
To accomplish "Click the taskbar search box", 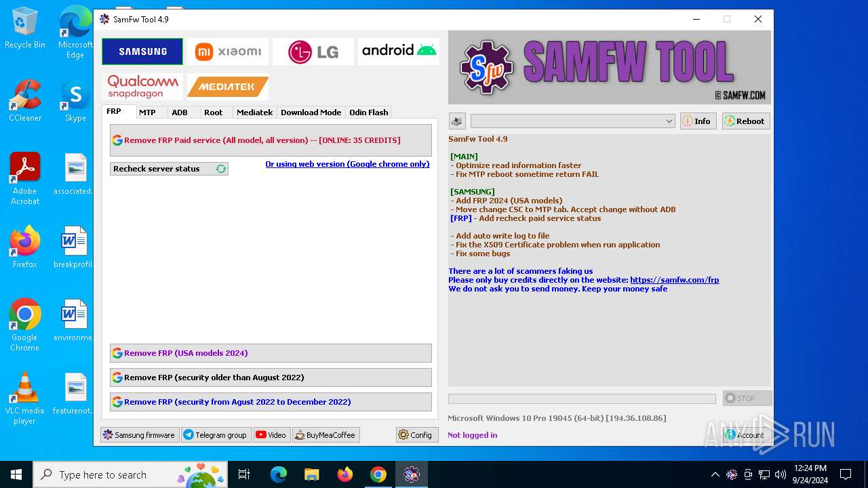I will (131, 474).
